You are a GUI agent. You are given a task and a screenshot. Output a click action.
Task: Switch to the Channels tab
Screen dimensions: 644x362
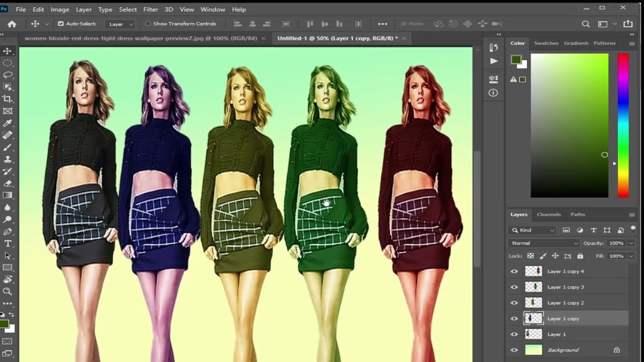click(x=548, y=214)
